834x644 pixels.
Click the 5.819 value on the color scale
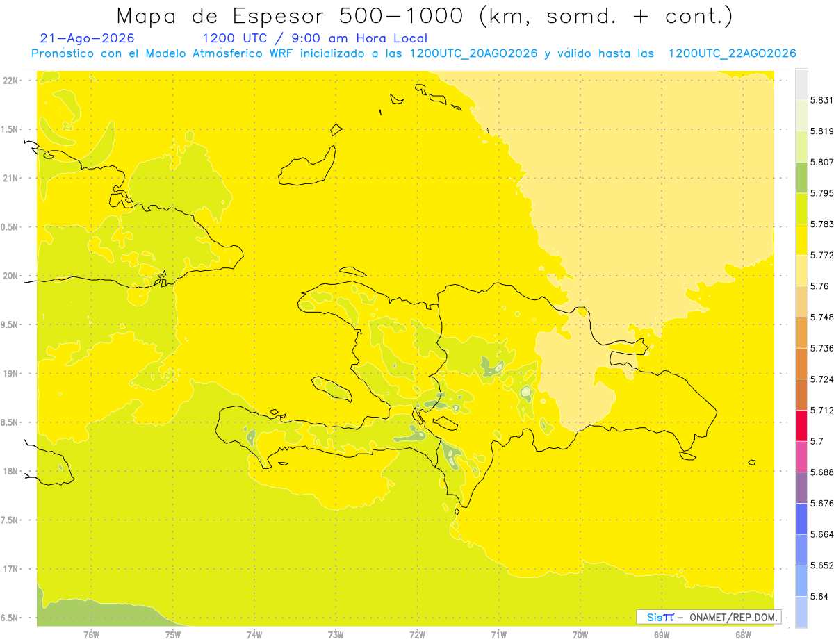click(821, 131)
